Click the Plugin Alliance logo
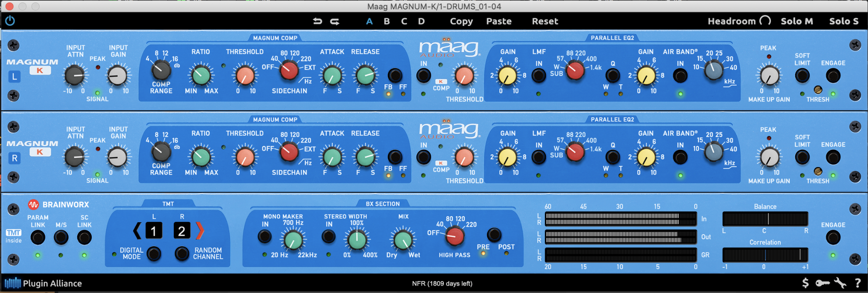The image size is (868, 293). pyautogui.click(x=43, y=283)
